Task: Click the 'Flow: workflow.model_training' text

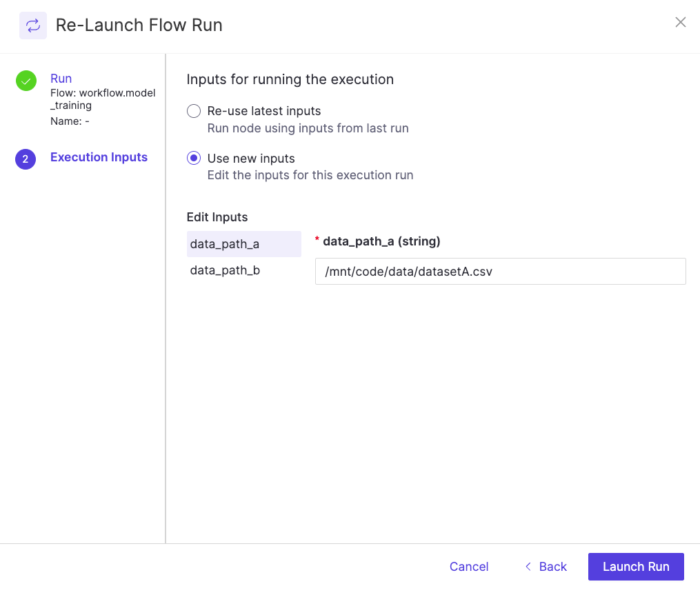Action: pos(103,99)
